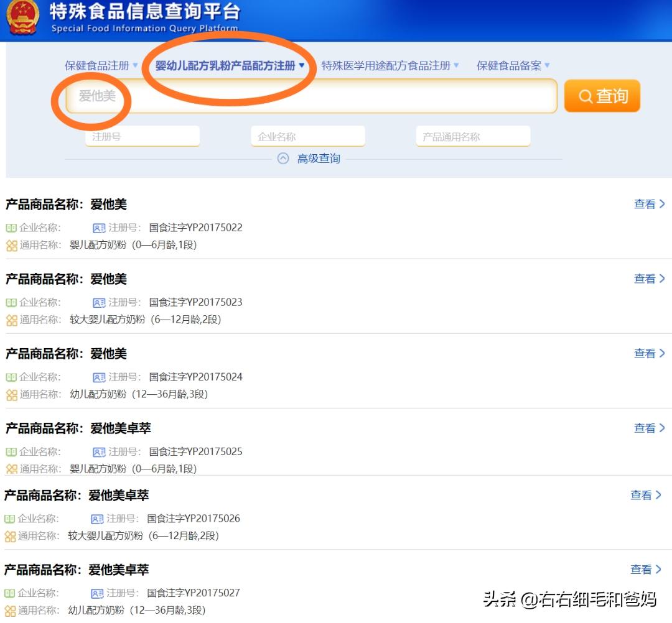Screen dimensions: 672x623
Task: Click the blue 注册号 icon for 爱他美卓萃 entry
Action: click(98, 451)
